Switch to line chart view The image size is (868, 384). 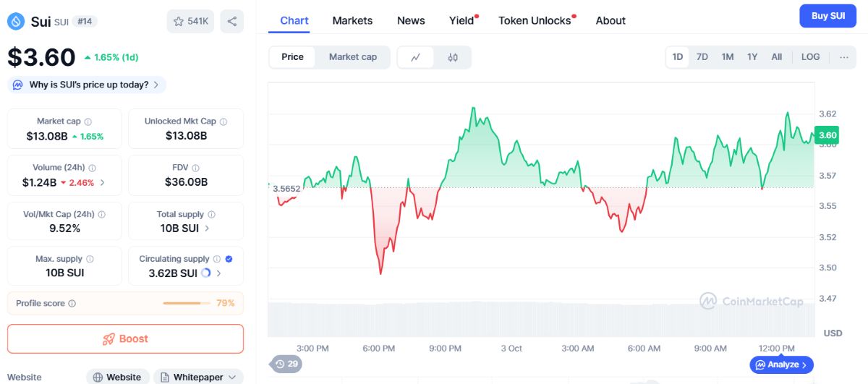(x=416, y=57)
